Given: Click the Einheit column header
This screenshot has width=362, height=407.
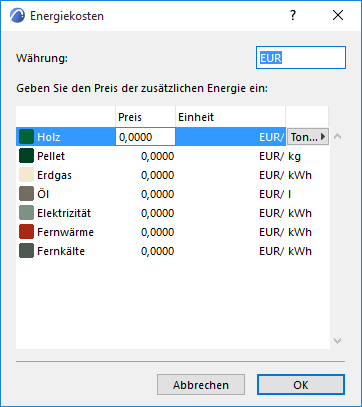Looking at the screenshot, I should pos(230,117).
